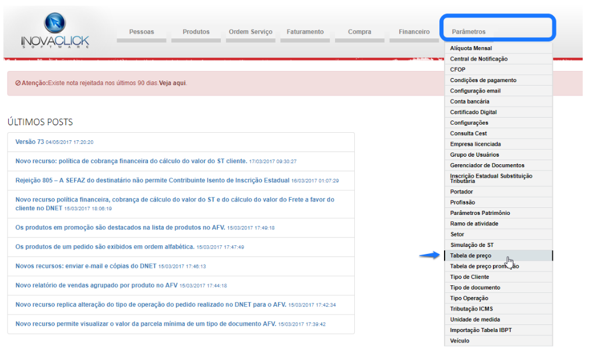Select Tabela de preço from dropdown
606x364 pixels.
[471, 256]
